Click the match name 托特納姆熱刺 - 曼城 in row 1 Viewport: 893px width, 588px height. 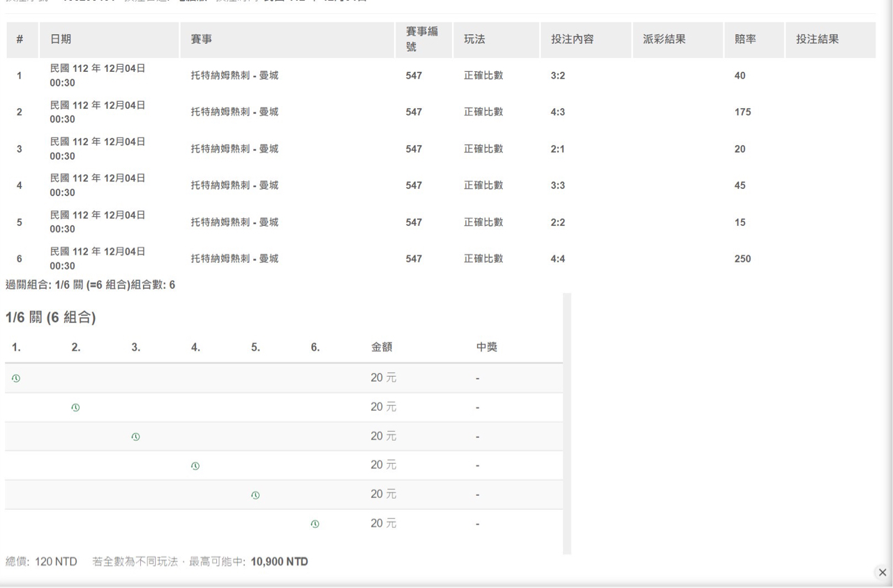coord(234,75)
